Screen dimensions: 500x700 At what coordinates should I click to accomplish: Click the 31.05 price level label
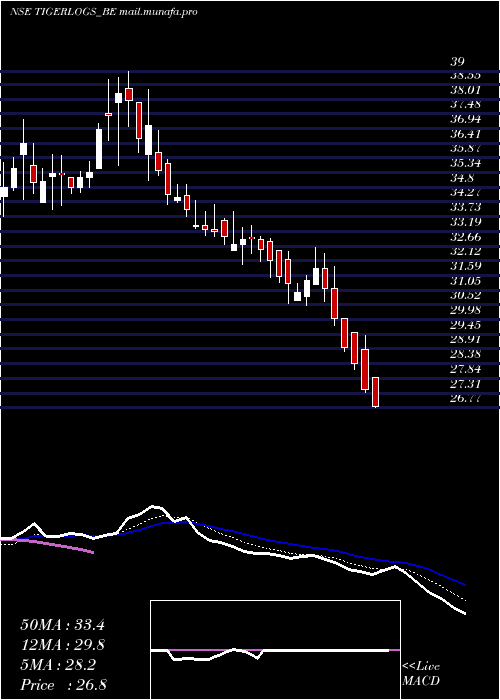(x=465, y=281)
